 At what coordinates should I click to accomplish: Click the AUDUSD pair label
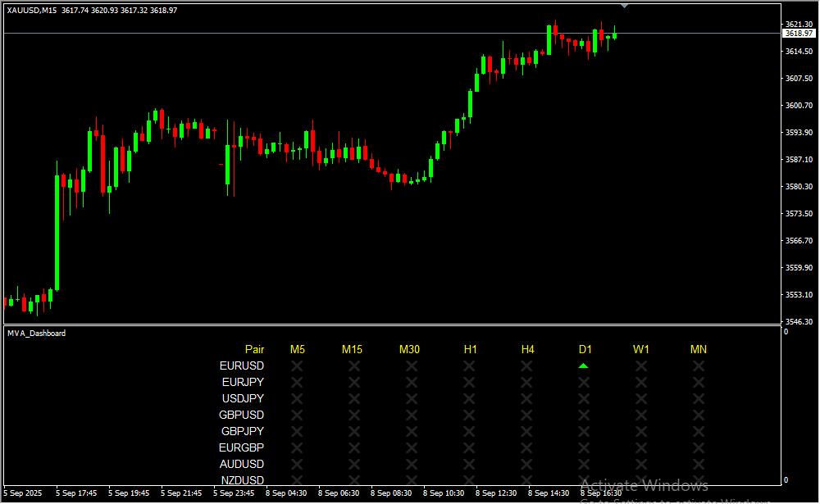242,464
